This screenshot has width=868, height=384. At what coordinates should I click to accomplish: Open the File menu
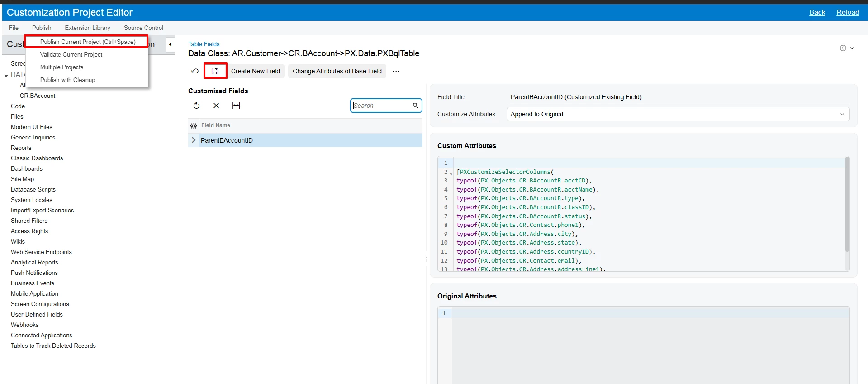(x=14, y=28)
